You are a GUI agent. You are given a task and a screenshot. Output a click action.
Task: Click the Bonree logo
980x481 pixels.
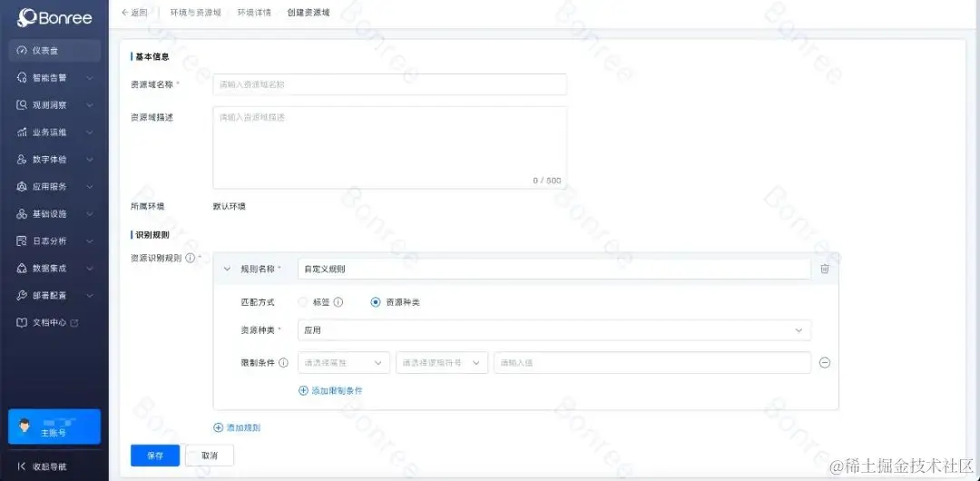[x=54, y=17]
